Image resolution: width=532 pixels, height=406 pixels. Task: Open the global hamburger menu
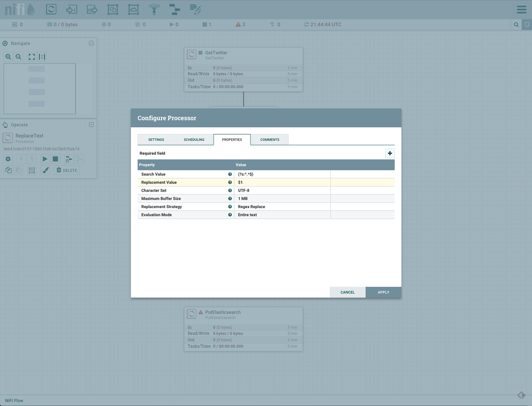pyautogui.click(x=521, y=10)
